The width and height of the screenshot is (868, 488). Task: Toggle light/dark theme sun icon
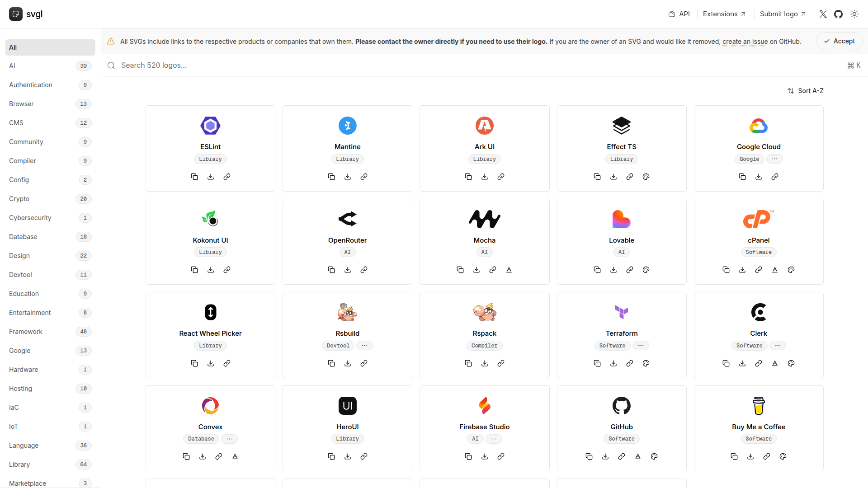tap(854, 14)
